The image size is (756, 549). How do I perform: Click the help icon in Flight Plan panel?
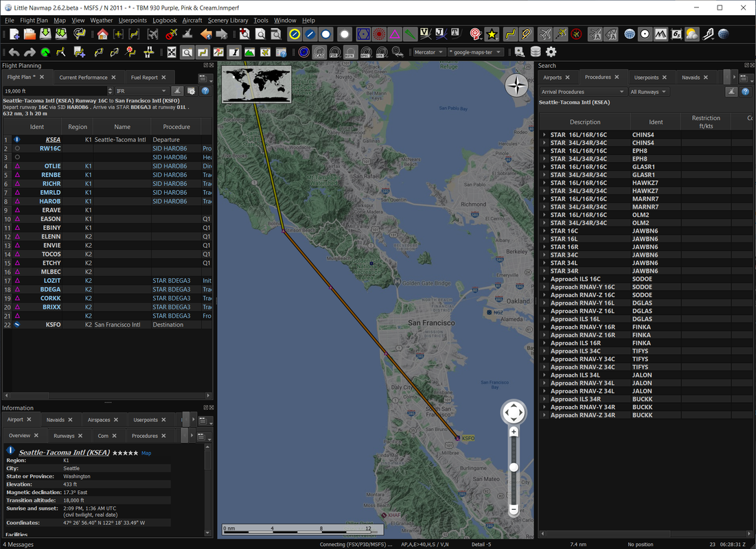tap(205, 91)
